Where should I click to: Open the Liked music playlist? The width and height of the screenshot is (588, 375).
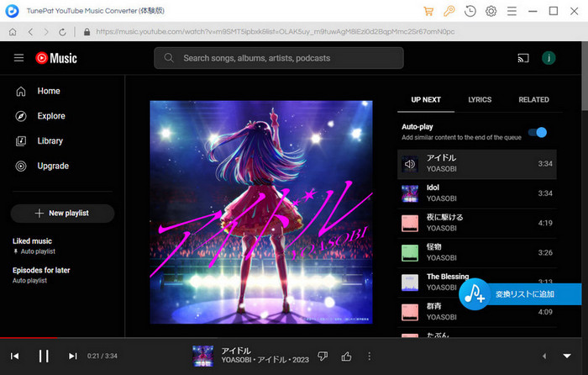coord(32,241)
